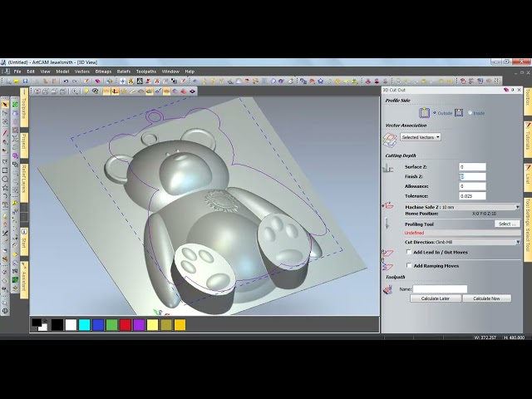
Task: Open the Window menu
Action: tap(170, 71)
